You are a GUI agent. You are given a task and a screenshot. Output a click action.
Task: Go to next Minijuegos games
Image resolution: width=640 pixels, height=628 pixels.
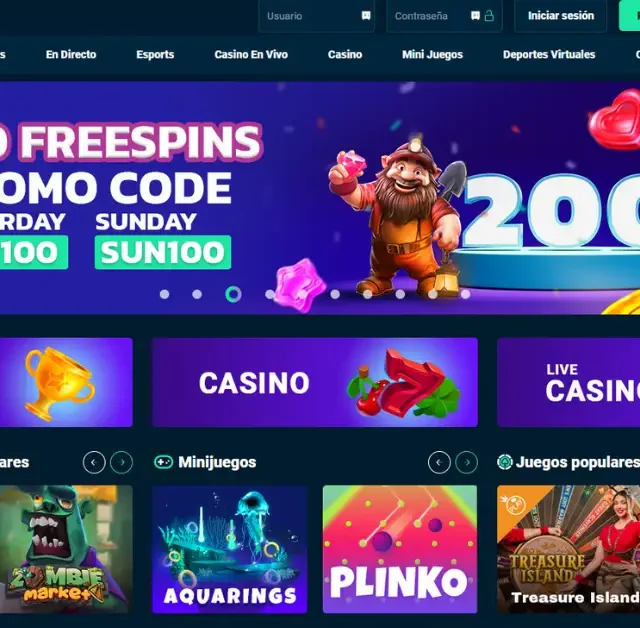click(467, 462)
